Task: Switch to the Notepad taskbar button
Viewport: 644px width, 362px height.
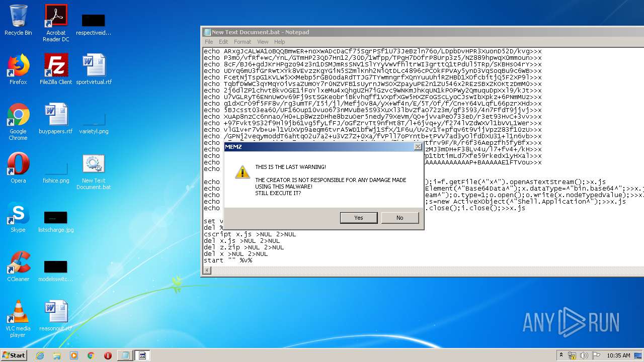Action: tap(125, 355)
